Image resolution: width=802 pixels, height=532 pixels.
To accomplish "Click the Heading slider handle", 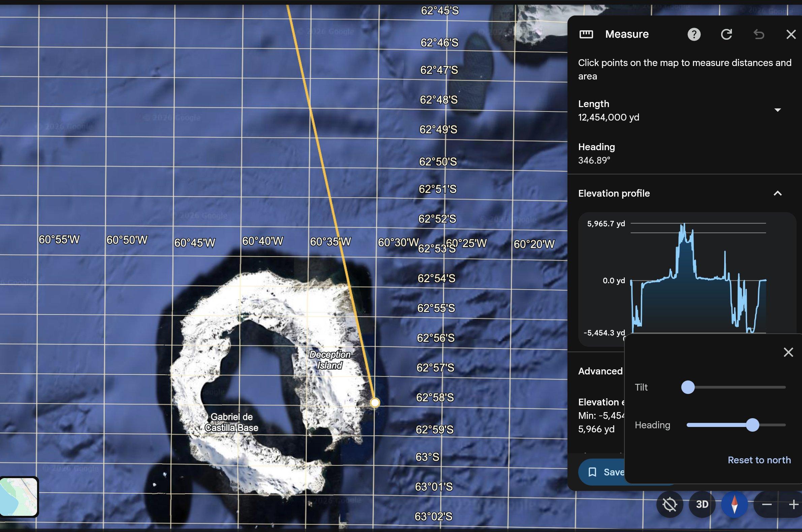I will [x=752, y=425].
